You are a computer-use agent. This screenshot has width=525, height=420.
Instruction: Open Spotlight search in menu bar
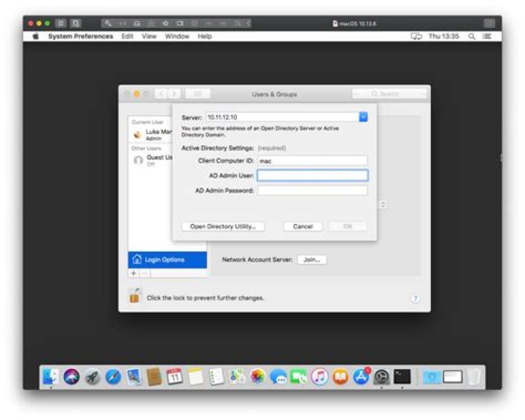[x=472, y=36]
